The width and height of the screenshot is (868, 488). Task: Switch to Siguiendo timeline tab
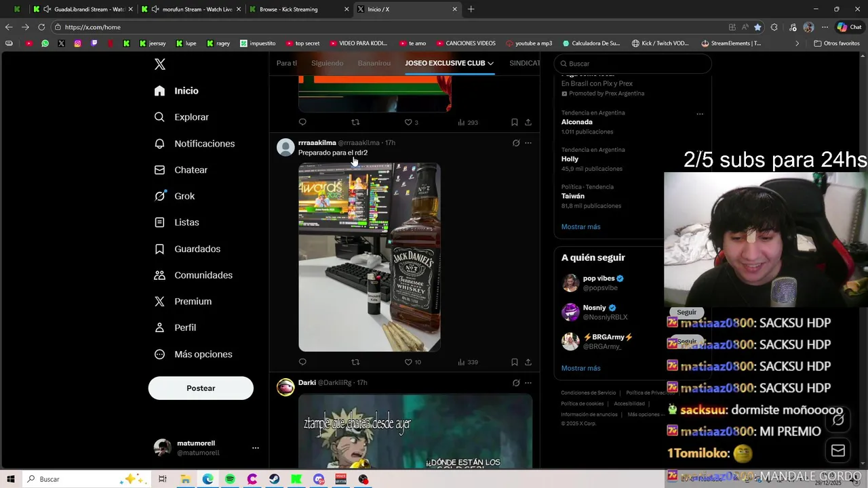coord(328,63)
